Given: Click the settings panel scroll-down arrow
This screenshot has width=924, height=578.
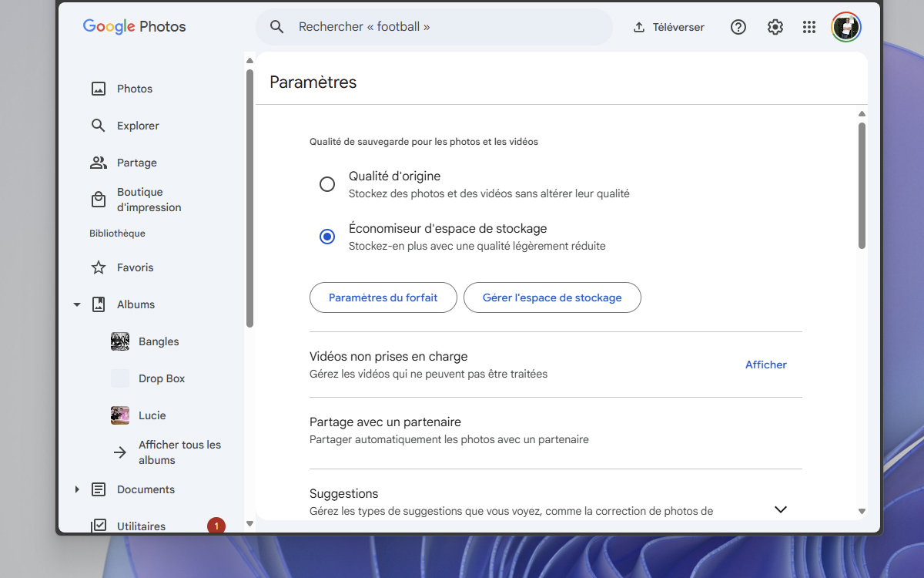Looking at the screenshot, I should [x=862, y=511].
